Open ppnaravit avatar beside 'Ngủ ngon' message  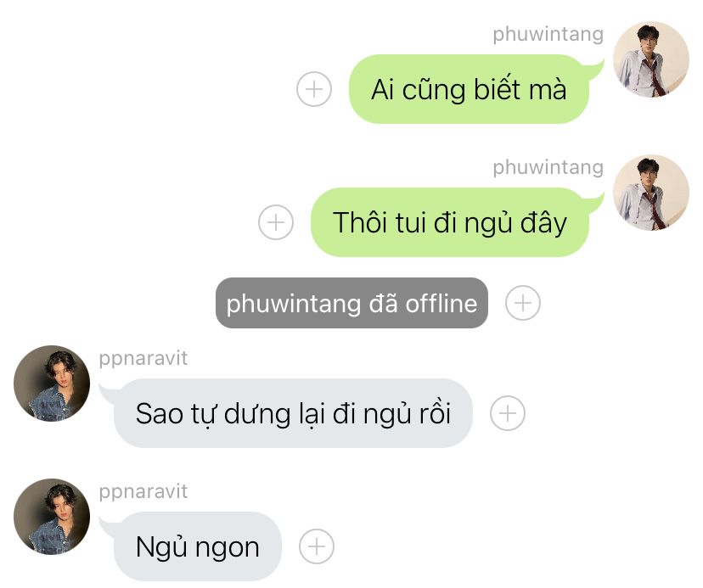tap(52, 517)
